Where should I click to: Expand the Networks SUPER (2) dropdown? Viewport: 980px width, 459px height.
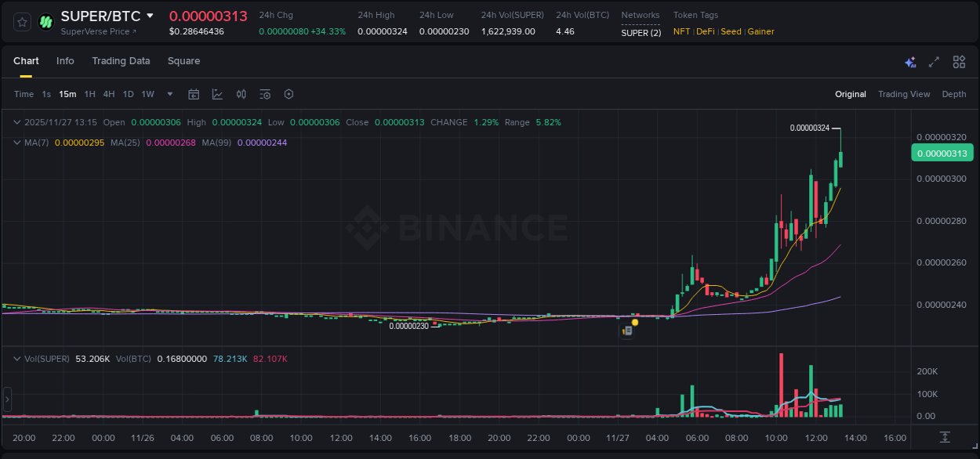[641, 32]
